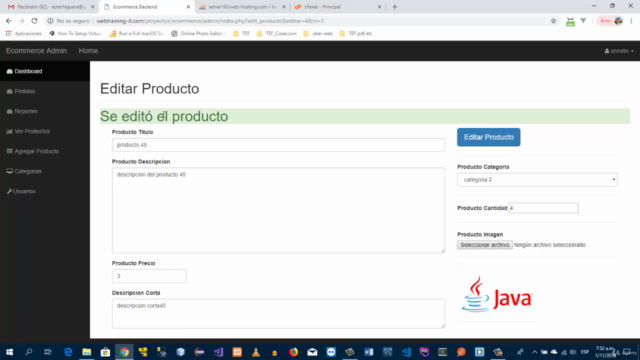Click the Chrome profile Error avatar
This screenshot has height=360, width=640.
(611, 21)
